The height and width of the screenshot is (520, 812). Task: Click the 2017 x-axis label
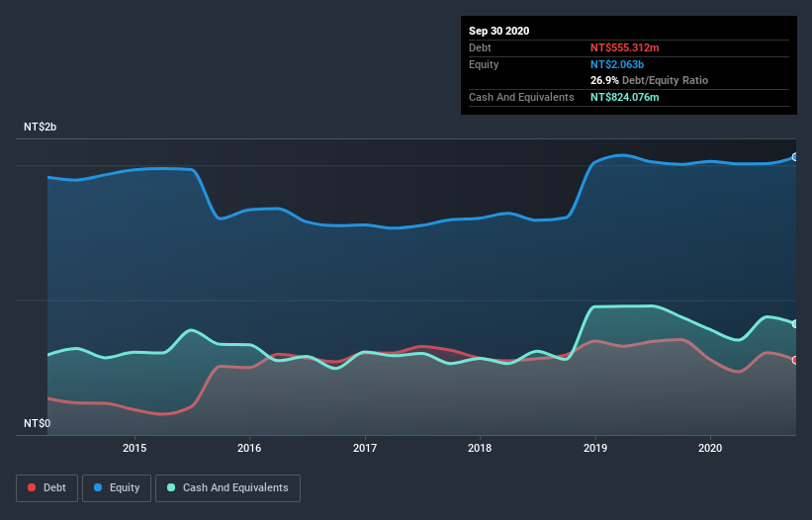coord(365,448)
